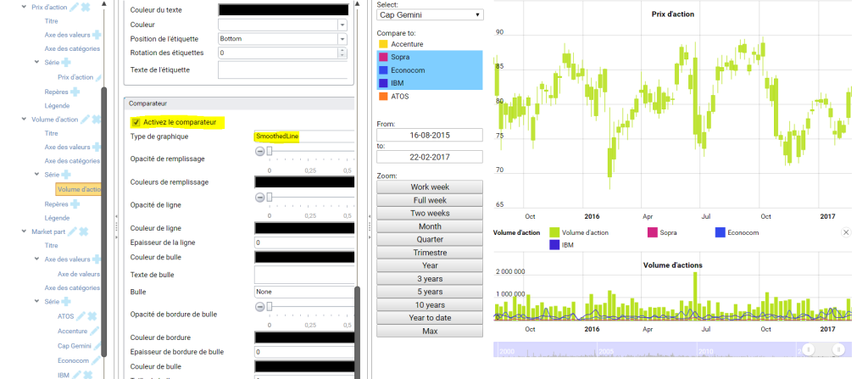The width and height of the screenshot is (868, 379).
Task: Delete the Prix d'action chart with its X icon
Action: pyautogui.click(x=86, y=8)
